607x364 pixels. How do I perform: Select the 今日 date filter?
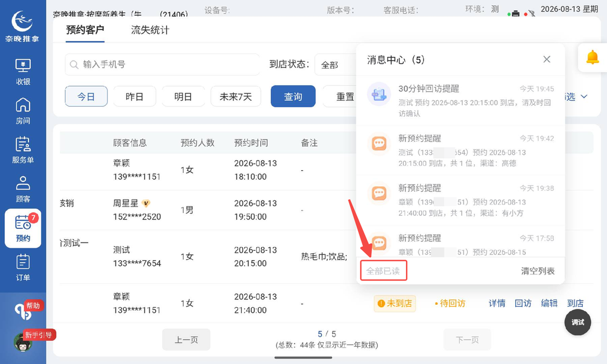coord(86,97)
